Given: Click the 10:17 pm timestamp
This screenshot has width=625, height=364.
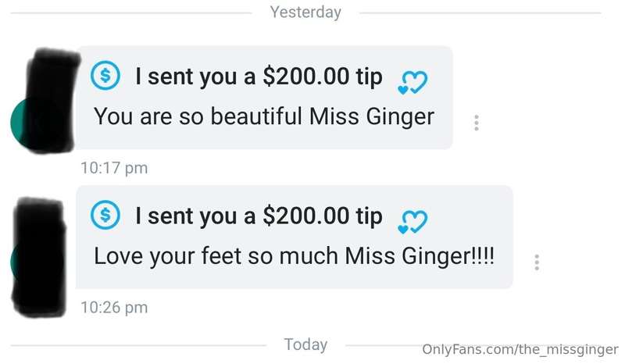Looking at the screenshot, I should pos(114,168).
